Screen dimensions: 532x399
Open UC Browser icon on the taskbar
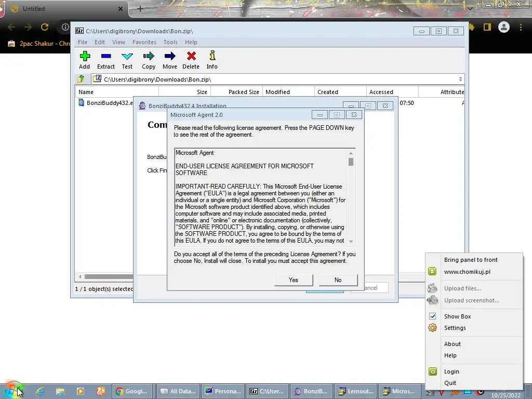point(100,391)
